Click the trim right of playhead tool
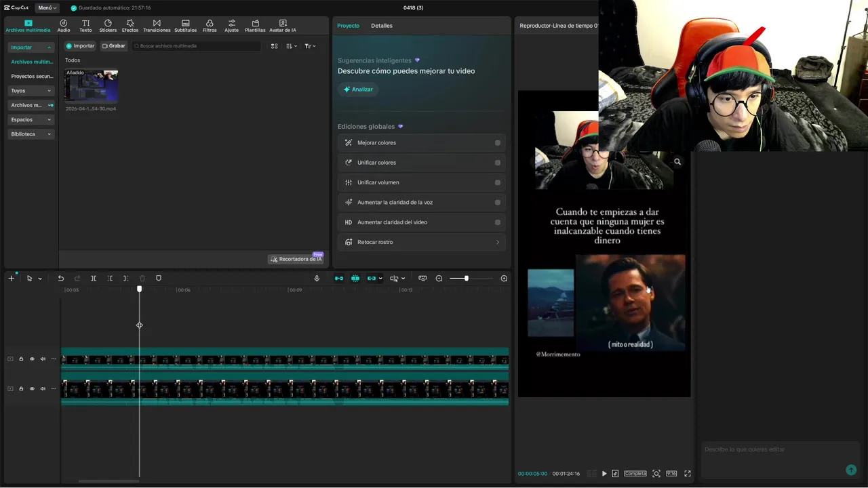 point(126,279)
